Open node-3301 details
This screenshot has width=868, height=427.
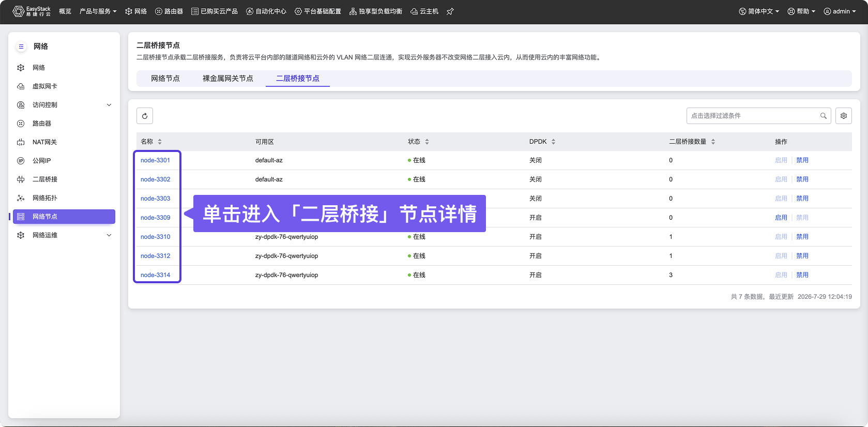coord(155,160)
